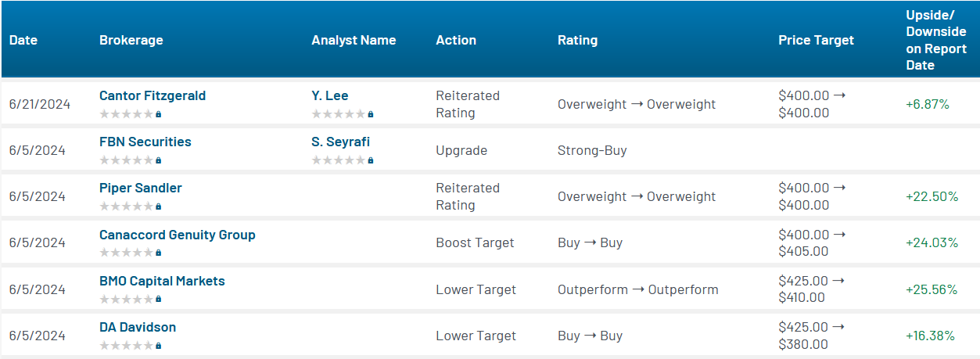Click the lock icon under Canaccord Genuity Group

tap(159, 253)
